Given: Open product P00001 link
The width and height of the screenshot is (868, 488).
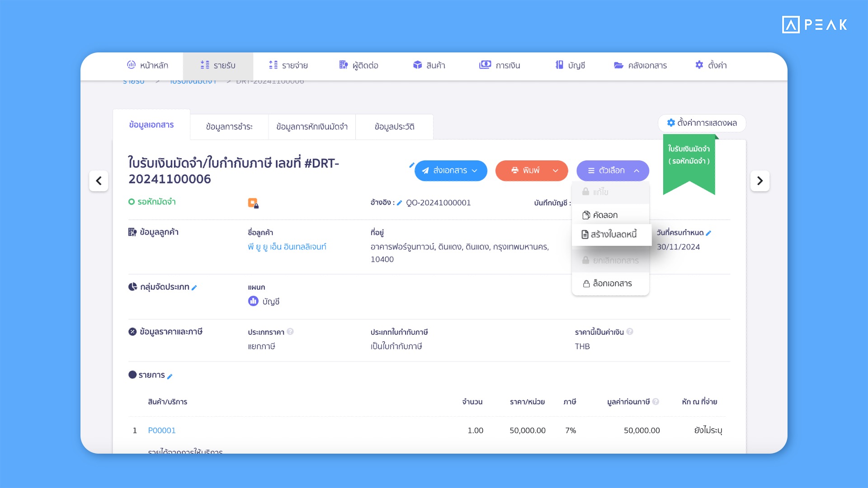Looking at the screenshot, I should pos(162,431).
